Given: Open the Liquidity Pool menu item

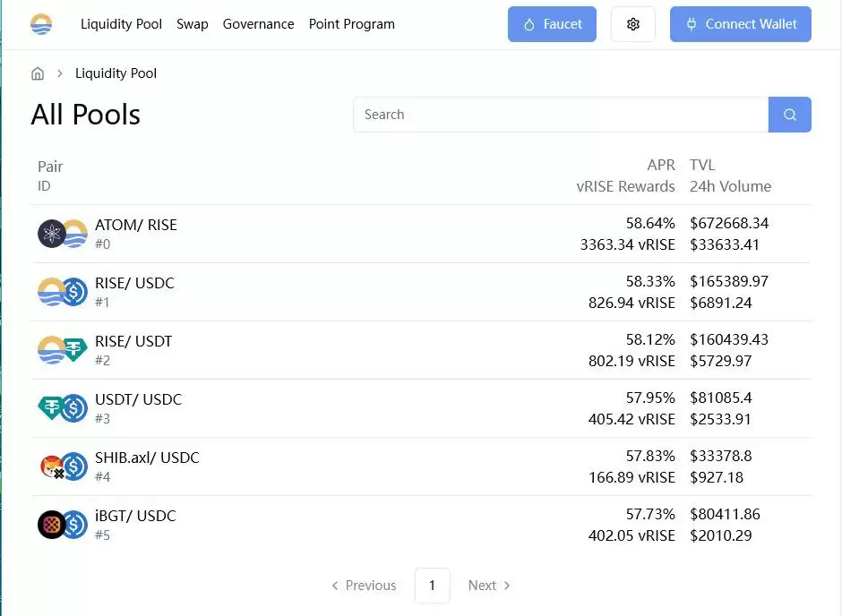Looking at the screenshot, I should pyautogui.click(x=121, y=24).
